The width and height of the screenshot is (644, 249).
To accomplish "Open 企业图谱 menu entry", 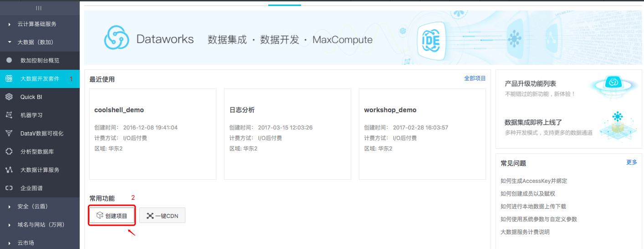I will point(40,188).
